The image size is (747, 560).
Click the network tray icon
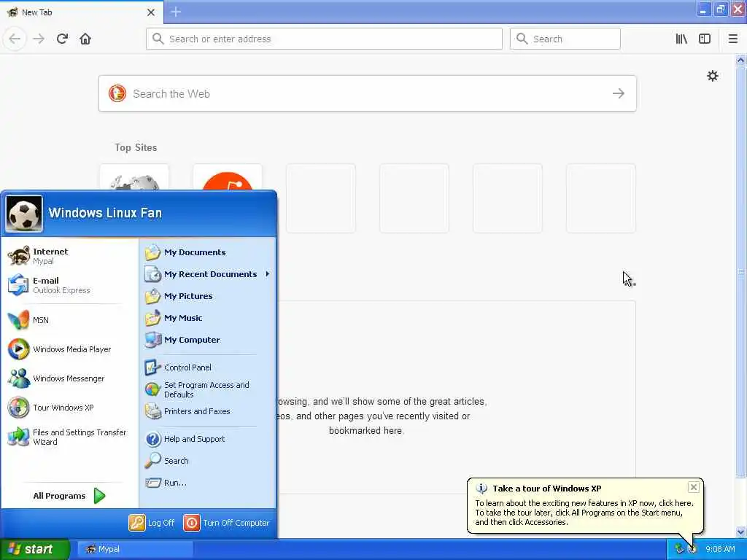[x=679, y=549]
